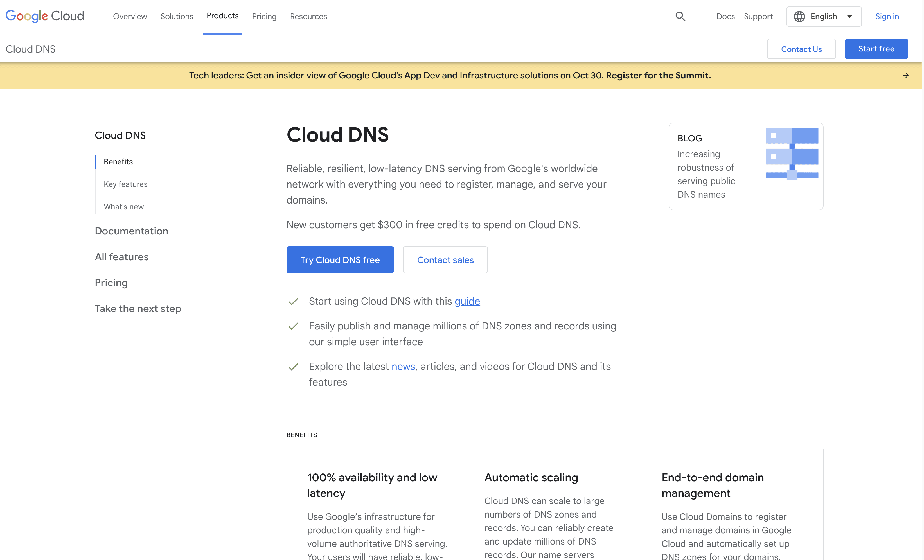Viewport: 924px width, 560px height.
Task: Open the Resources menu in header
Action: 308,17
